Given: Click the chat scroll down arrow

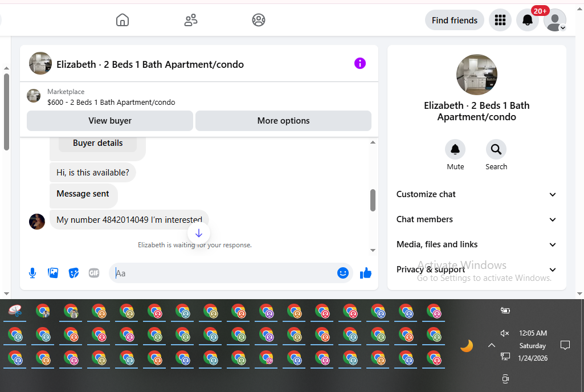Looking at the screenshot, I should point(373,250).
